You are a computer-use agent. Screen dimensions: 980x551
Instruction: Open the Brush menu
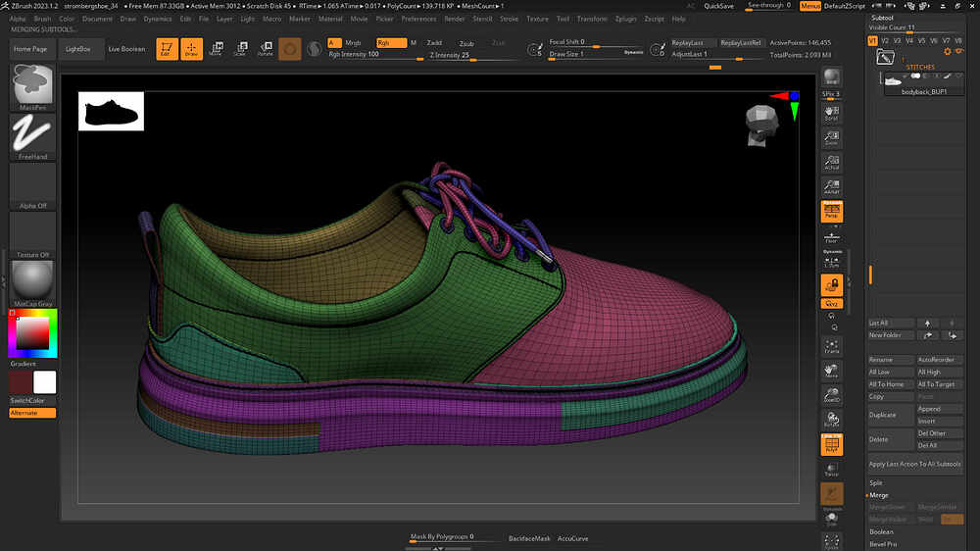[42, 19]
